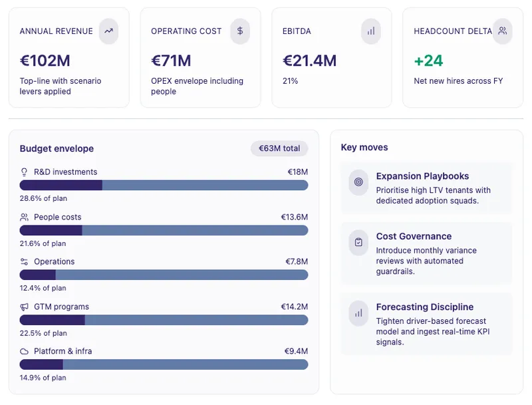The height and width of the screenshot is (405, 532).
Task: Click the bar chart icon on EBITDA card
Action: [371, 31]
